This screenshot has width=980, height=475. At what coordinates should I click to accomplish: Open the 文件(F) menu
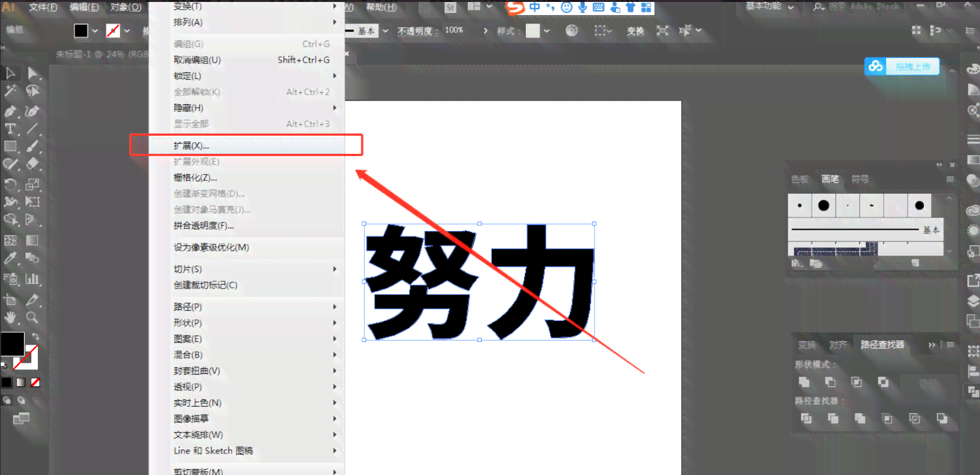coord(43,7)
